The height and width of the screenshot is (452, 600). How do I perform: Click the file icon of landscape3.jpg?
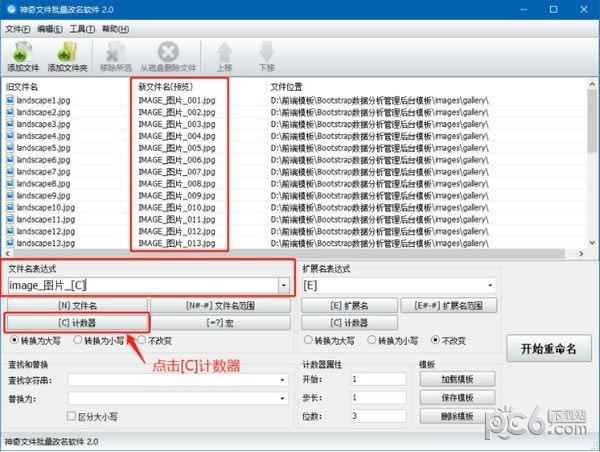[x=10, y=124]
